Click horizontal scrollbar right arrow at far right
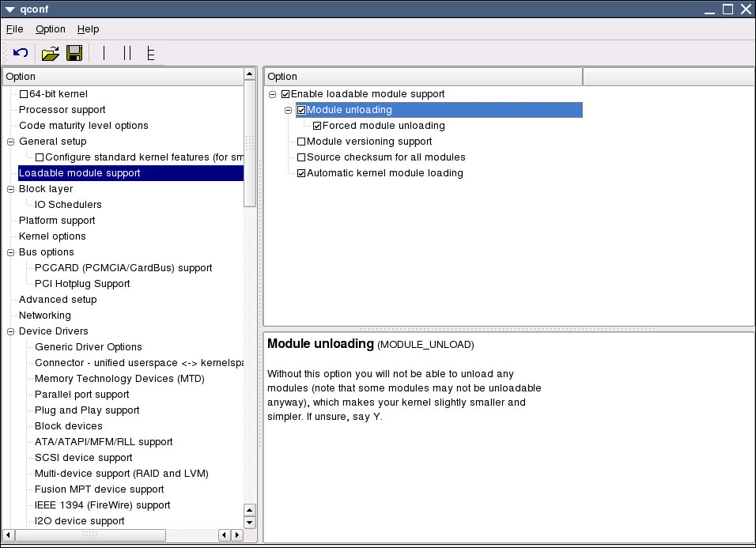756x548 pixels. 237,535
